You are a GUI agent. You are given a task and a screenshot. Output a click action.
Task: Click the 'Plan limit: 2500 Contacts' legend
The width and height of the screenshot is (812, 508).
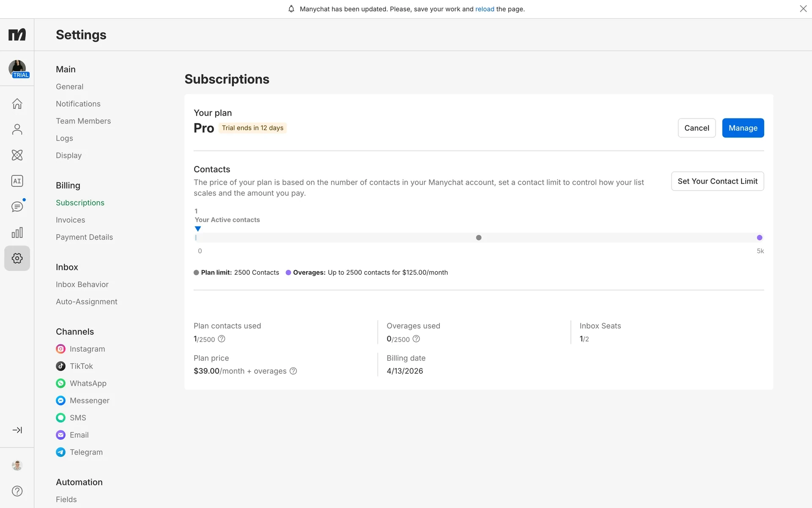[236, 273]
